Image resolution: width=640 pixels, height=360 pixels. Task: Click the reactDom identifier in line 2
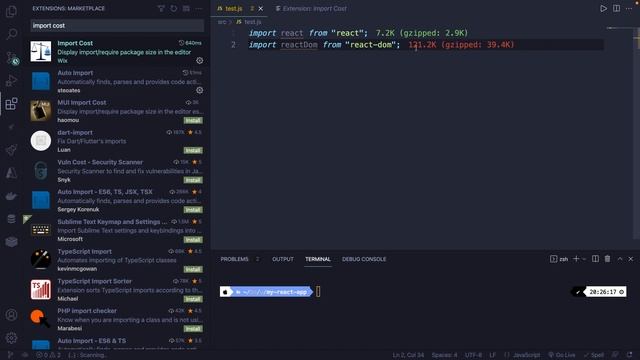[299, 45]
